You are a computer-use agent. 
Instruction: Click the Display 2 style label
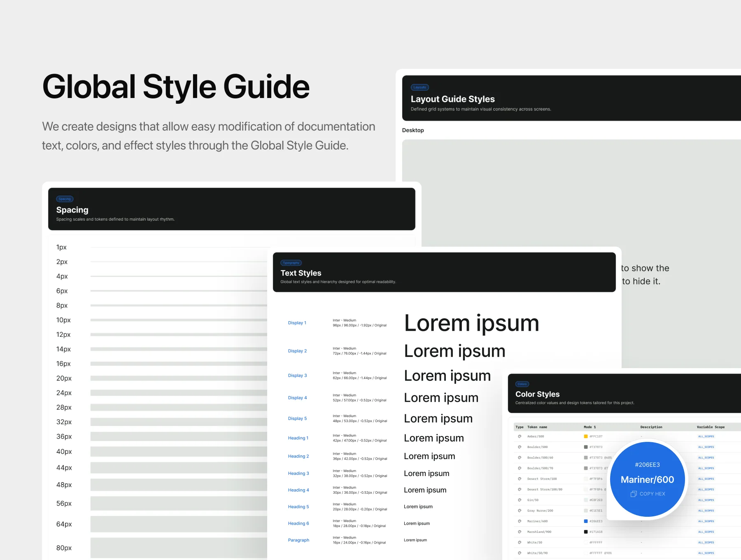[x=297, y=351]
